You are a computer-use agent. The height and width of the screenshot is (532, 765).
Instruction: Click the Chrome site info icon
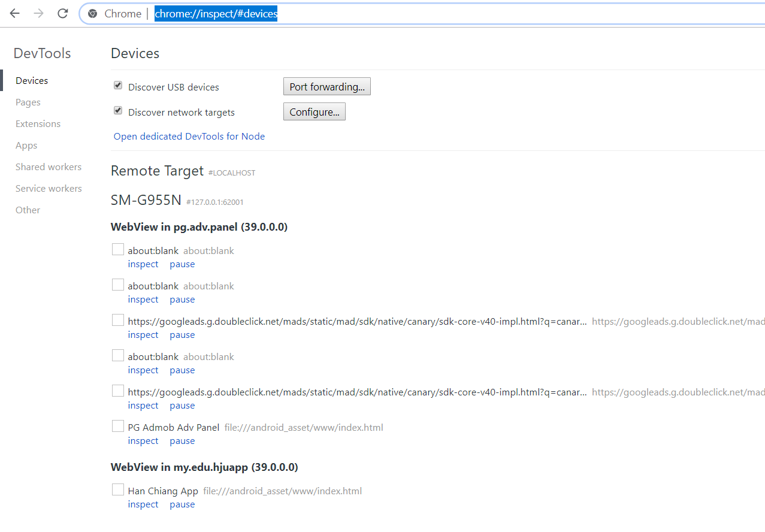(x=92, y=13)
